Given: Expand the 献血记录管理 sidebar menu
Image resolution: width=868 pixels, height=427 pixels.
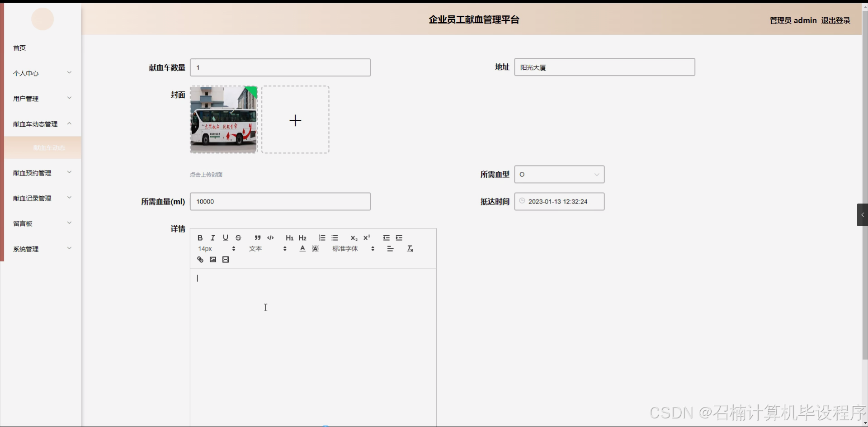Looking at the screenshot, I should (42, 198).
